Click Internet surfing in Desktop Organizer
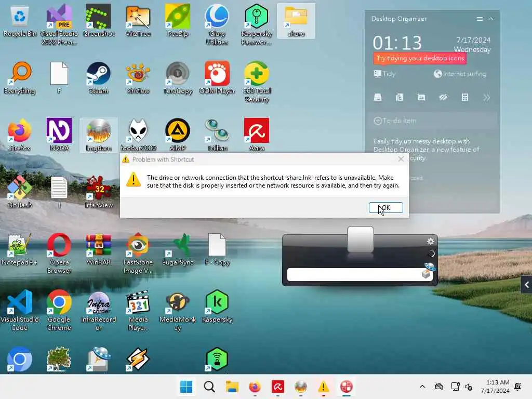This screenshot has width=532, height=399. tap(460, 74)
